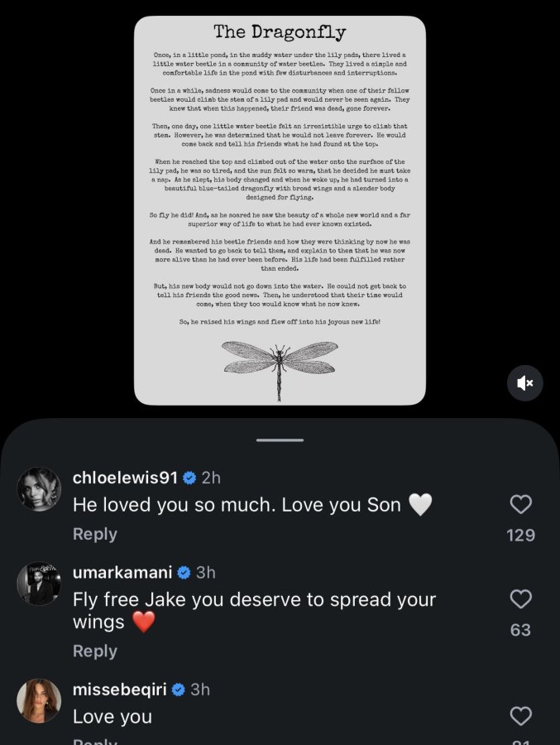Viewport: 560px width, 745px height.
Task: Open chloelewis91's profile picture
Action: pos(39,489)
